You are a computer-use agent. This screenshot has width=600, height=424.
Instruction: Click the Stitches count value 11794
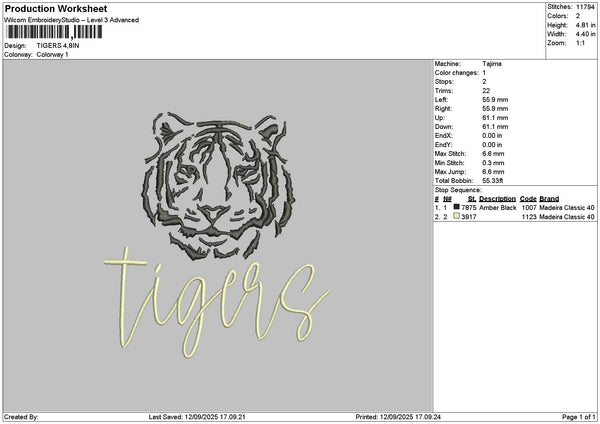(x=585, y=7)
